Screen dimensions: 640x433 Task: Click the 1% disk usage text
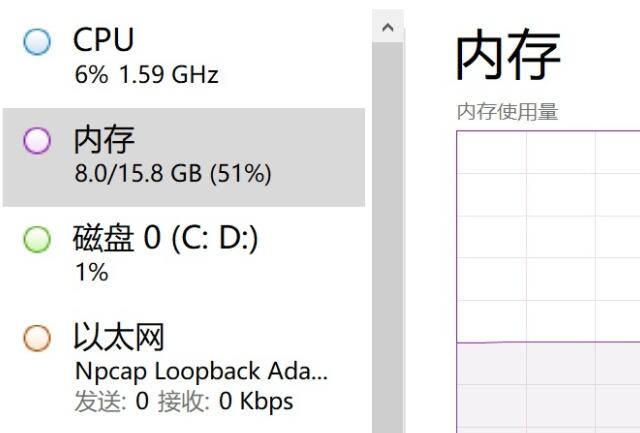[x=91, y=272]
